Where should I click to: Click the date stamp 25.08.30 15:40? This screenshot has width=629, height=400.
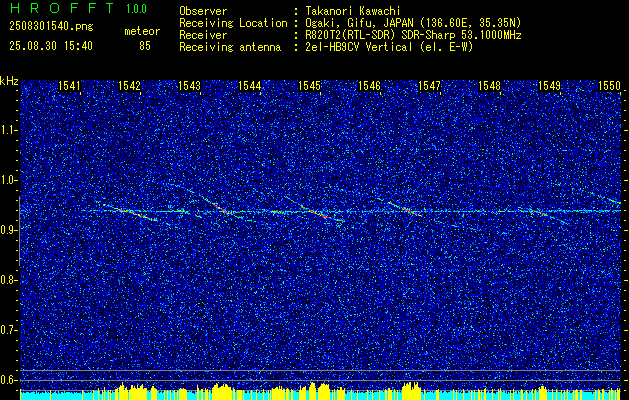pyautogui.click(x=51, y=46)
